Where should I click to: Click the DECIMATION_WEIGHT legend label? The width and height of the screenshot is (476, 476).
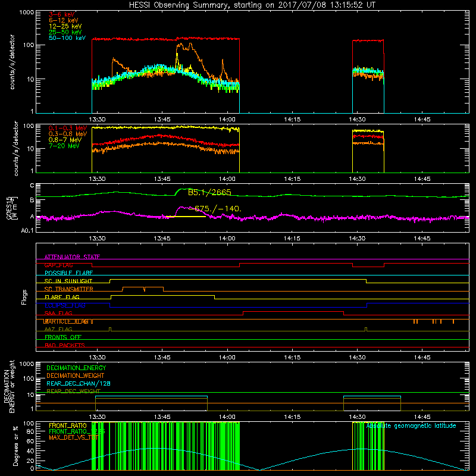(x=76, y=375)
